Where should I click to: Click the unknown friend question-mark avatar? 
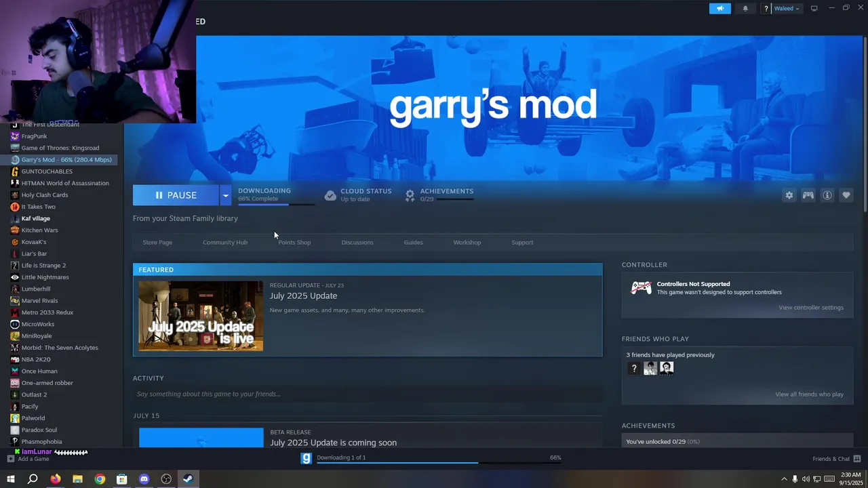634,368
